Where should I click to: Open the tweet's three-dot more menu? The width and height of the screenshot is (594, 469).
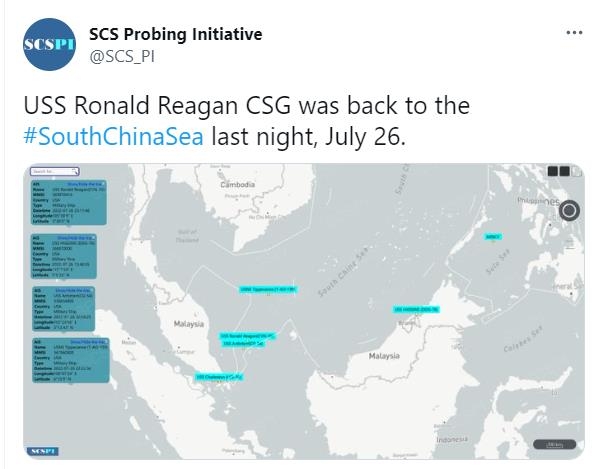point(574,33)
